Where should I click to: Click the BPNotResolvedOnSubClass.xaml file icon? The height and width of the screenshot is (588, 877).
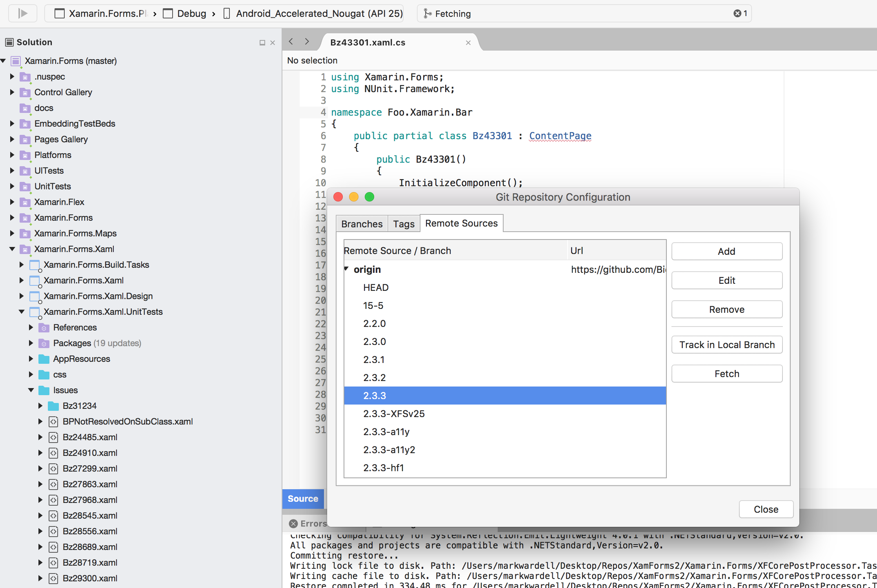[x=53, y=422]
